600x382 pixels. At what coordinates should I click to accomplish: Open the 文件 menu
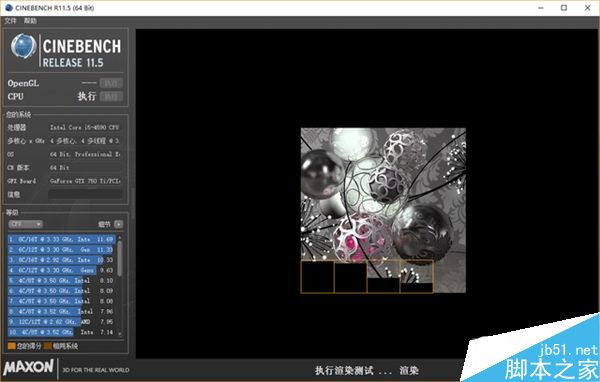[10, 21]
